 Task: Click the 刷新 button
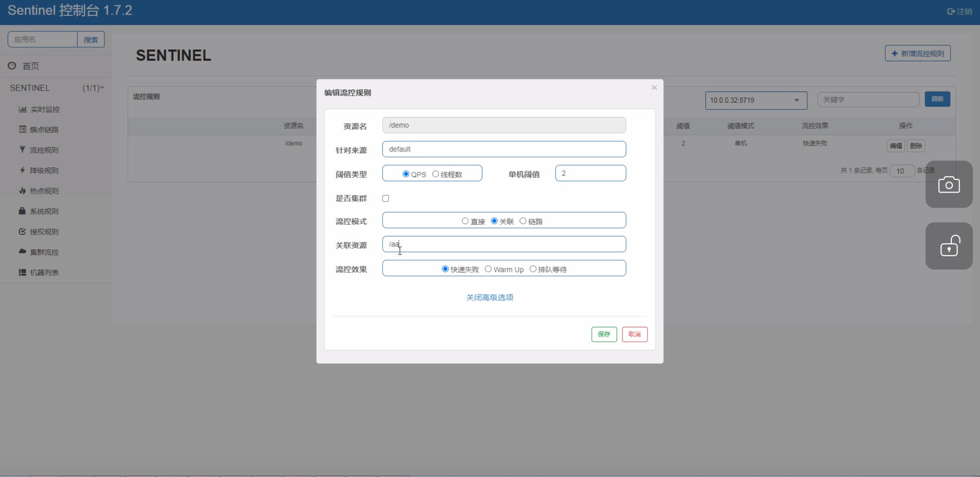tap(937, 99)
